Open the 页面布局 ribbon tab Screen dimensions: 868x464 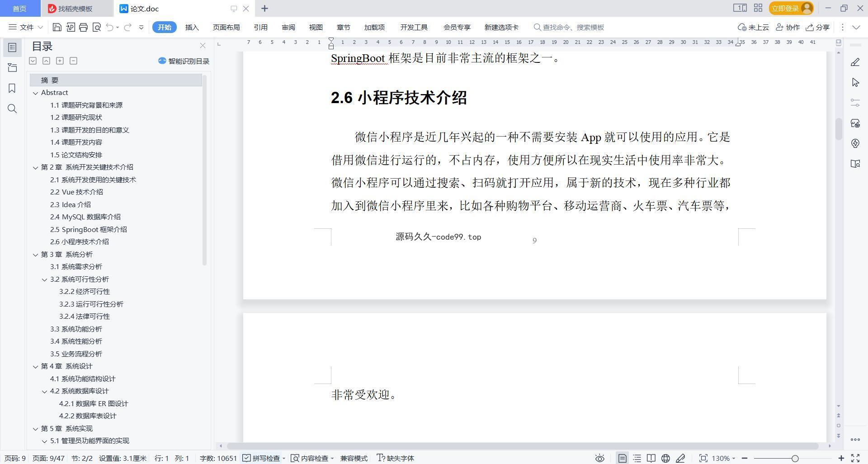click(x=226, y=27)
